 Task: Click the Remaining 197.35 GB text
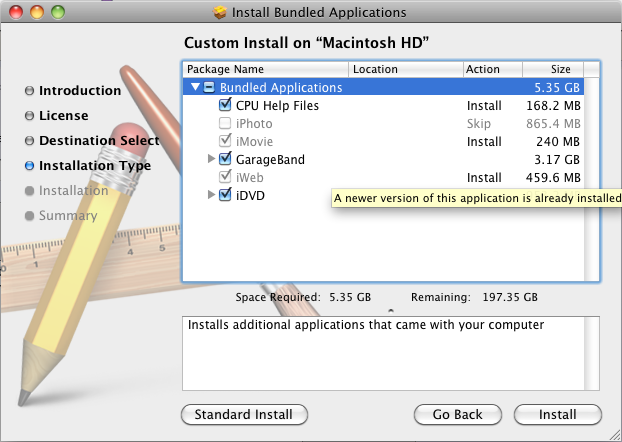(474, 297)
